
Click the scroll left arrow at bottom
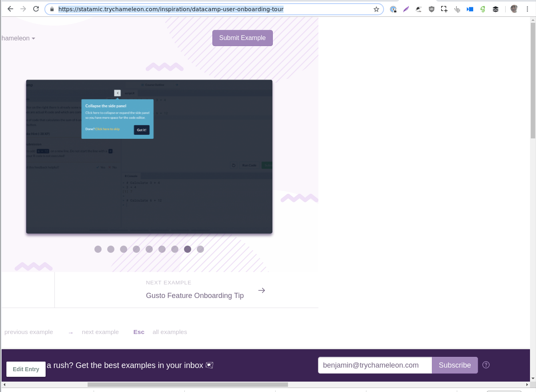pos(4,385)
